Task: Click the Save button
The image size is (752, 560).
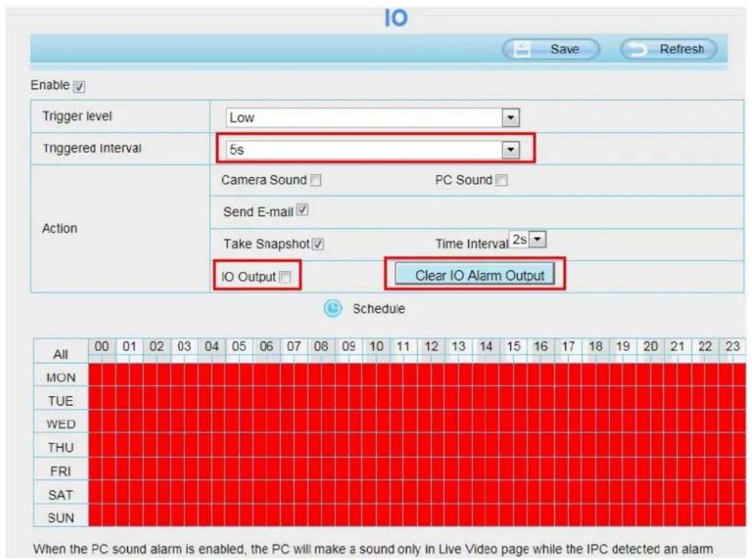Action: point(551,49)
